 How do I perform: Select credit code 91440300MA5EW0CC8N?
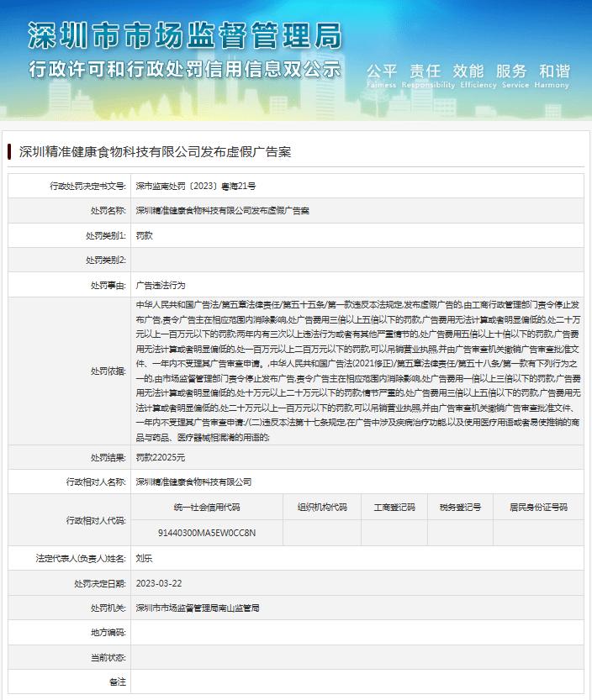[x=207, y=533]
